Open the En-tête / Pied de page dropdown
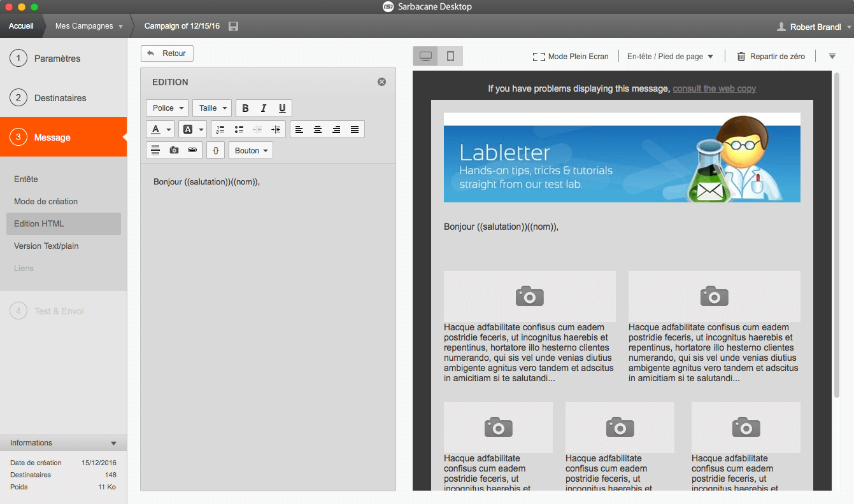854x504 pixels. point(670,57)
